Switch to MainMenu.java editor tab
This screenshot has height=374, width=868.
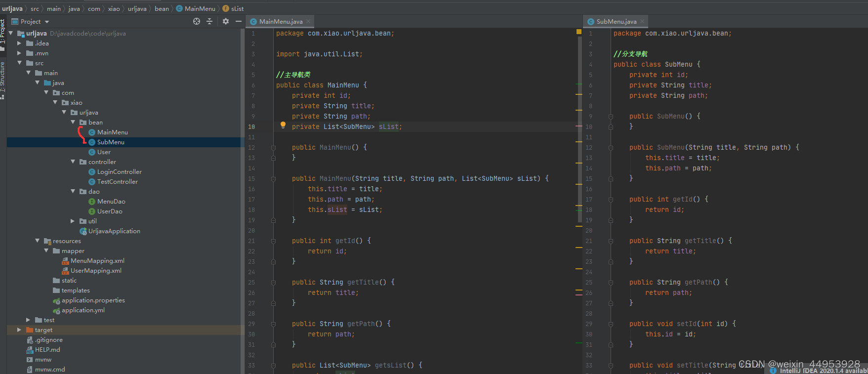click(281, 21)
